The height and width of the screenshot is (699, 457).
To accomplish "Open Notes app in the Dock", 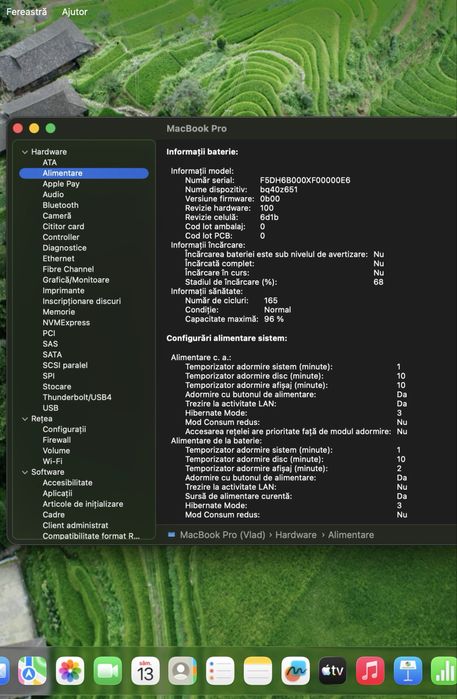I will (258, 670).
